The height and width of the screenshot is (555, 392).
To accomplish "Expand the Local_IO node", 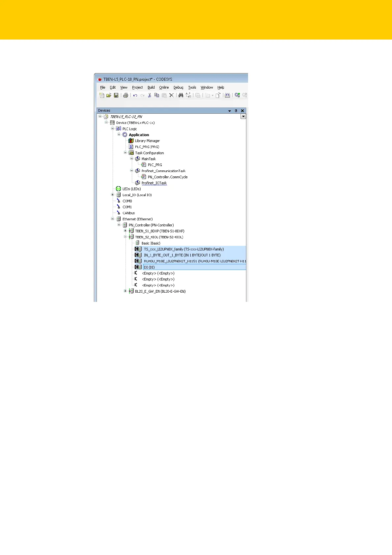I will [x=113, y=195].
